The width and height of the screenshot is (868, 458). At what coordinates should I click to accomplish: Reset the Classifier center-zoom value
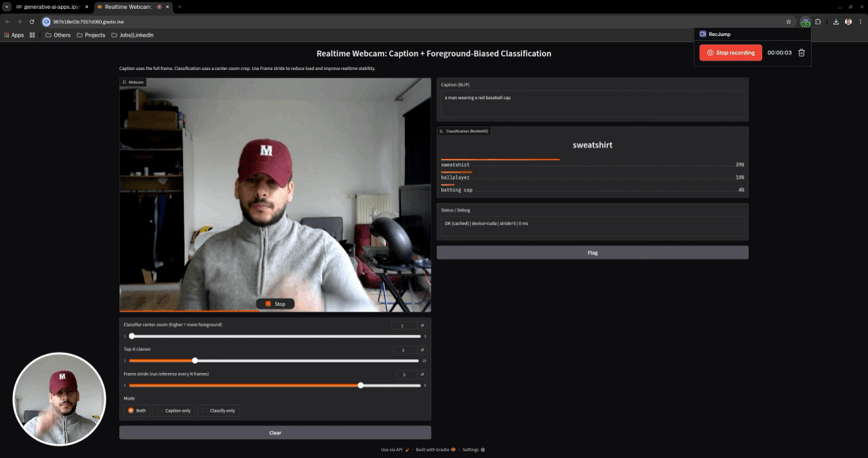pos(422,326)
